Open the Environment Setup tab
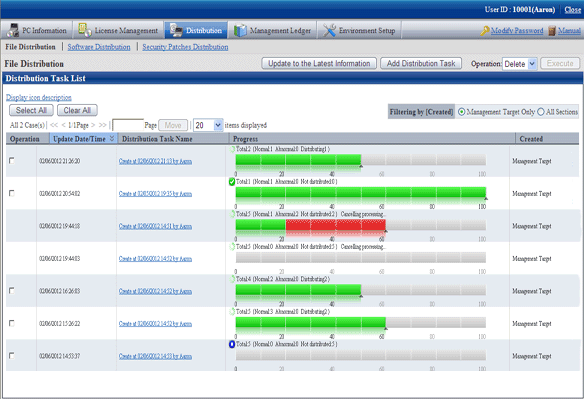584x399 pixels. (359, 30)
